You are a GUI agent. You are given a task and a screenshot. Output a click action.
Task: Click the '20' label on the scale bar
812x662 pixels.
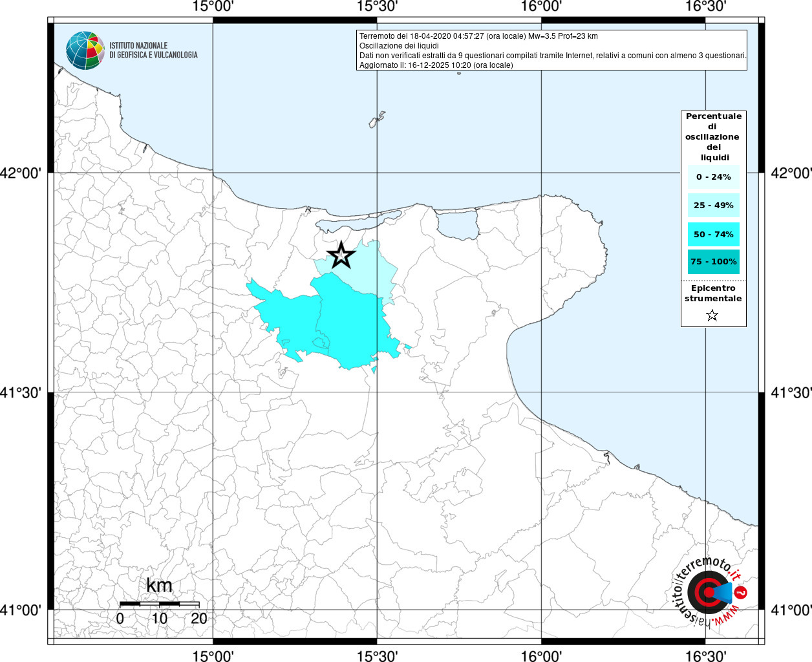[x=199, y=618]
